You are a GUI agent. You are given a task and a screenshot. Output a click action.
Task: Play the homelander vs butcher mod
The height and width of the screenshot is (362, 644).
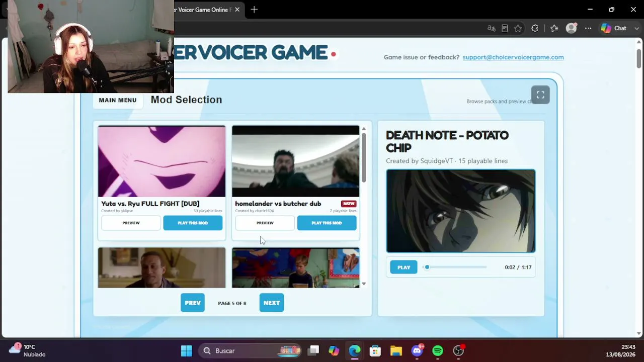coord(327,223)
